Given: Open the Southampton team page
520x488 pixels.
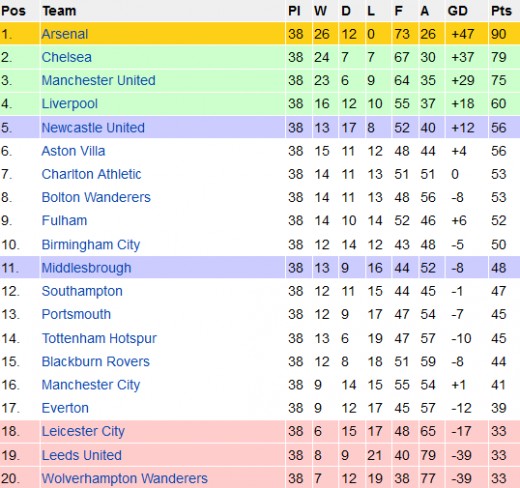Looking at the screenshot, I should coord(82,291).
